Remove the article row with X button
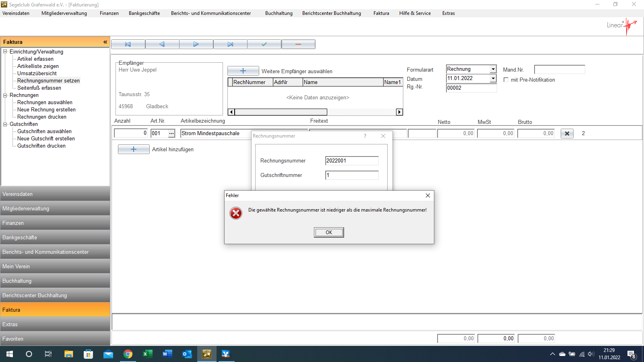 tap(567, 134)
